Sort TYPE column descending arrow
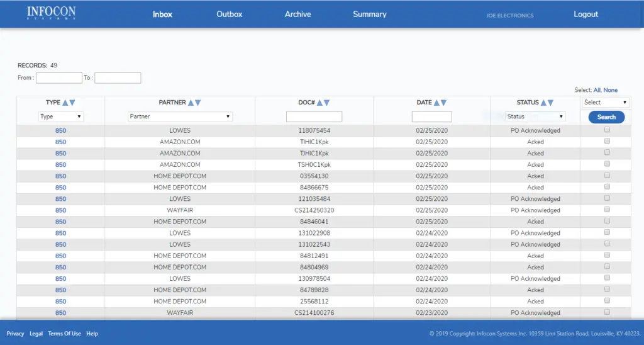This screenshot has height=345, width=644. [72, 103]
